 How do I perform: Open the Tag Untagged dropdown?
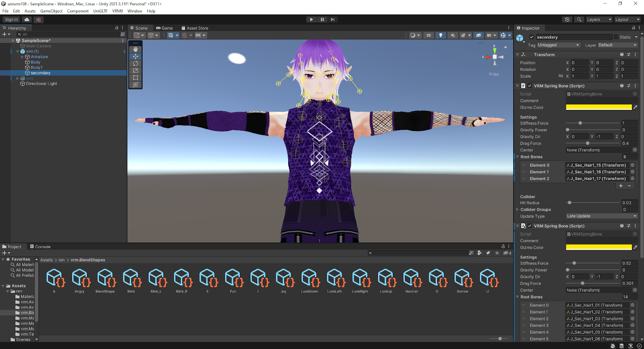point(558,45)
